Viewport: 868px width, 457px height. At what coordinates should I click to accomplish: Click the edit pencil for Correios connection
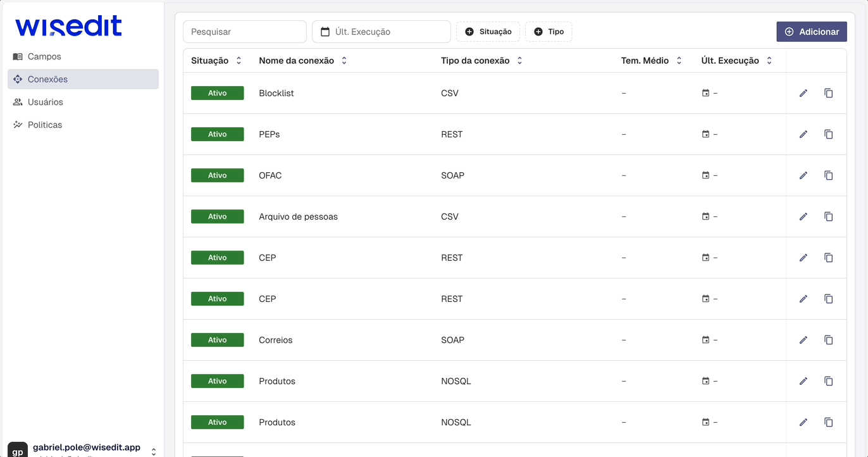803,340
